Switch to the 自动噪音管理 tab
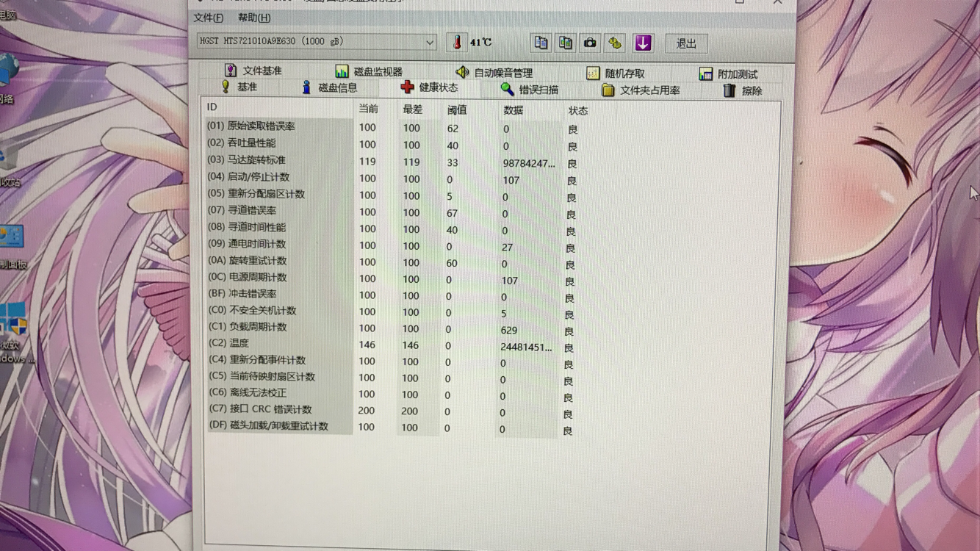 (494, 72)
